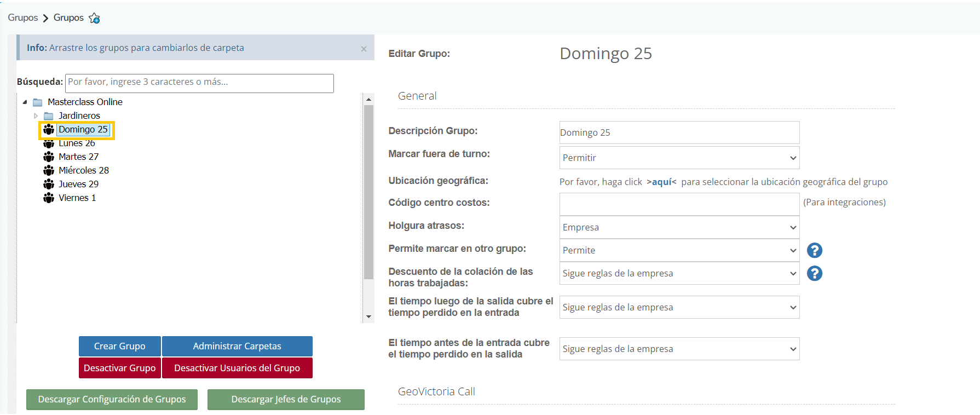Click the help icon beside Descuento de colación
The image size is (980, 415).
click(x=814, y=273)
